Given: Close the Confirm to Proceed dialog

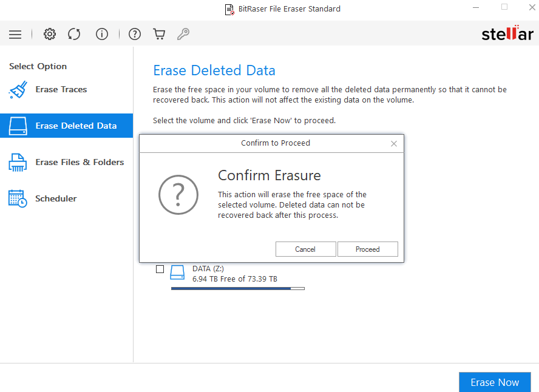Looking at the screenshot, I should 394,144.
